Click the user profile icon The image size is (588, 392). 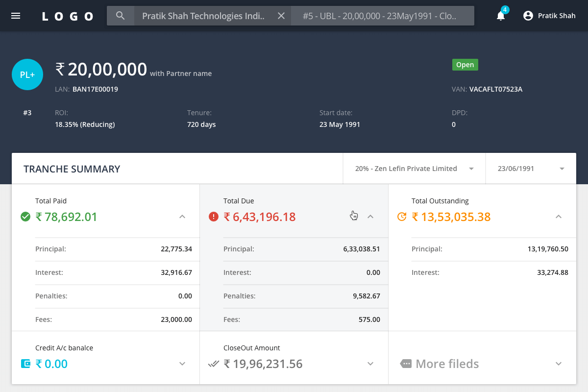pos(528,15)
